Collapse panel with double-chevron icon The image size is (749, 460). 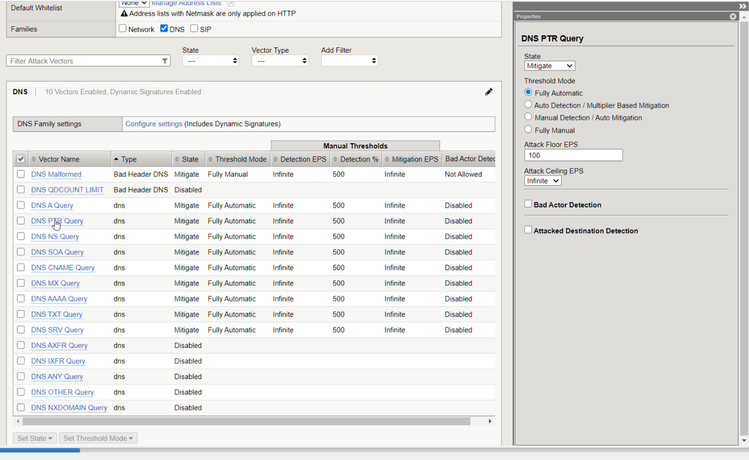click(x=742, y=6)
